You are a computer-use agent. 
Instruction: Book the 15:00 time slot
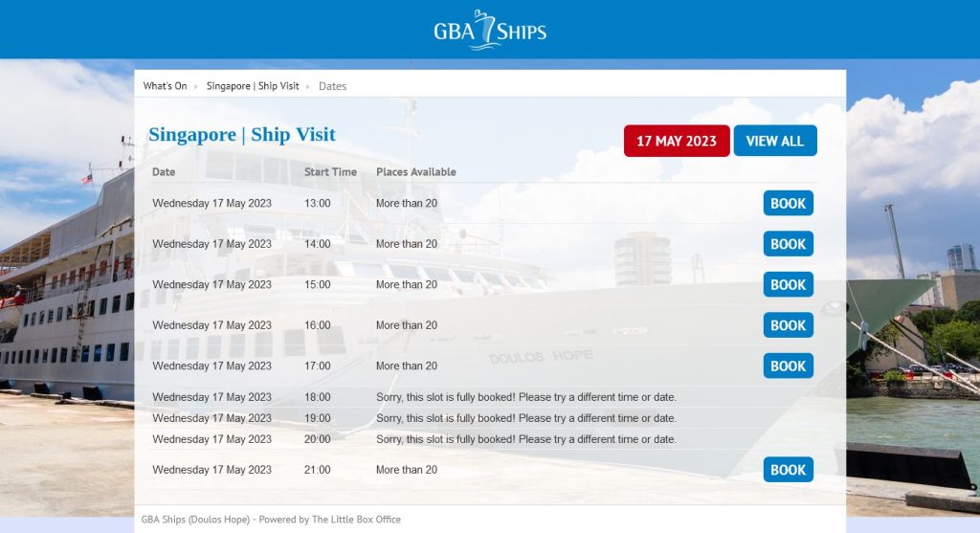point(788,285)
